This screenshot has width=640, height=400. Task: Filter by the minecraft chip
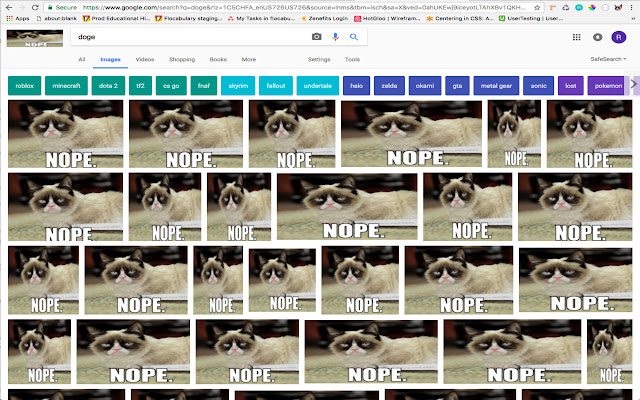67,86
